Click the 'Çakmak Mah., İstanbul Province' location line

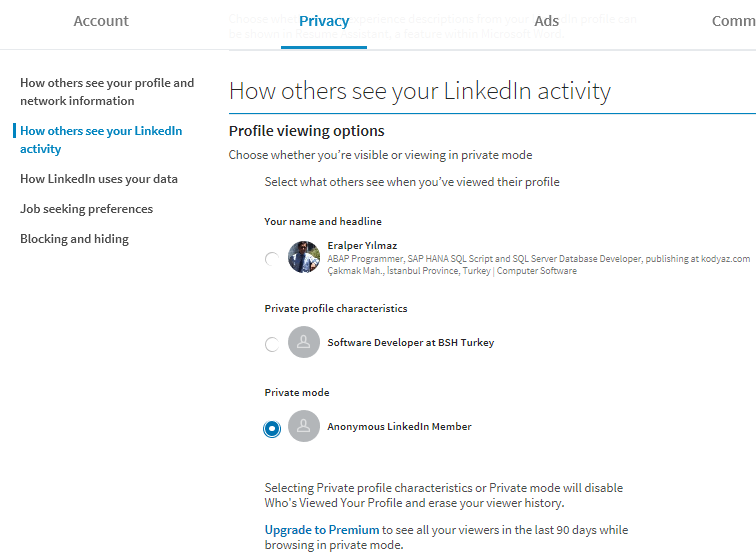(x=452, y=271)
